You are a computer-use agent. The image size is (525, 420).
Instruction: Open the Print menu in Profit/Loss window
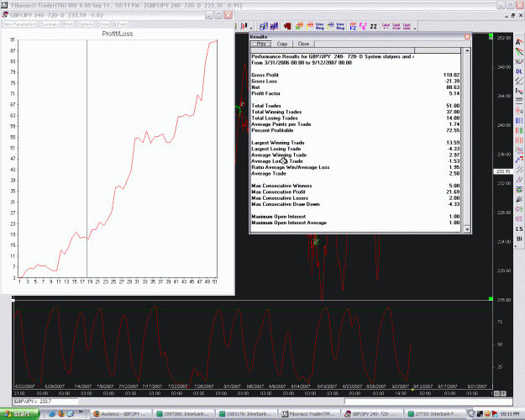(68, 24)
